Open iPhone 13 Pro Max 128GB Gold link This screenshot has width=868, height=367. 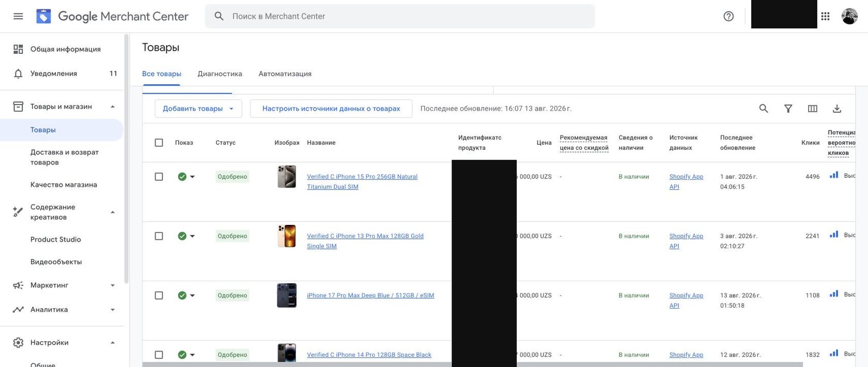[365, 241]
